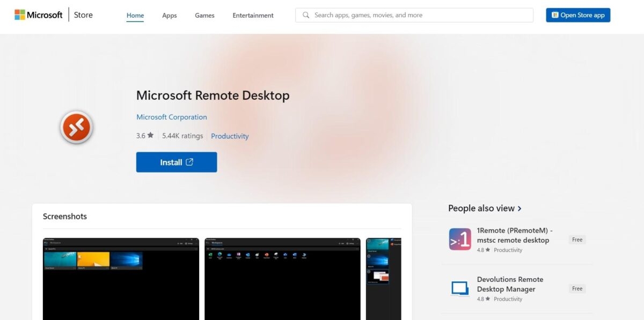Click the 1Remote app icon
The image size is (644, 320).
pyautogui.click(x=460, y=239)
